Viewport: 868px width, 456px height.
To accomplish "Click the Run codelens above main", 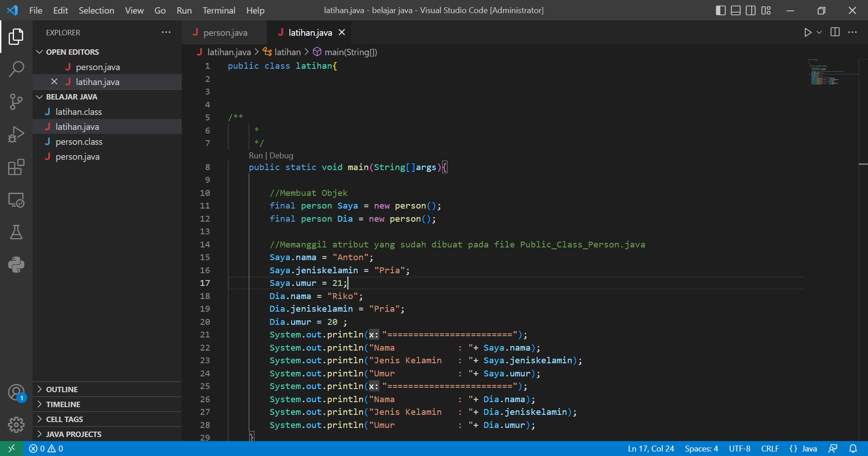I will tap(255, 155).
